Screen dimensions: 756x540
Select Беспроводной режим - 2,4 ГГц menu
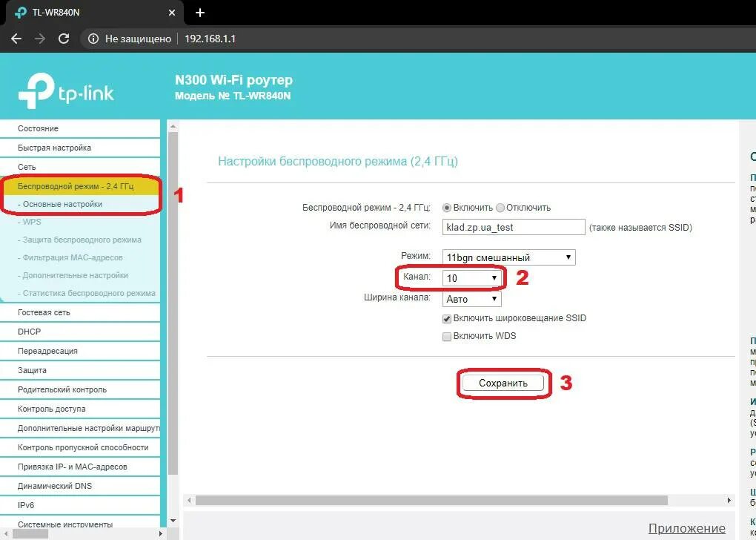tap(80, 186)
